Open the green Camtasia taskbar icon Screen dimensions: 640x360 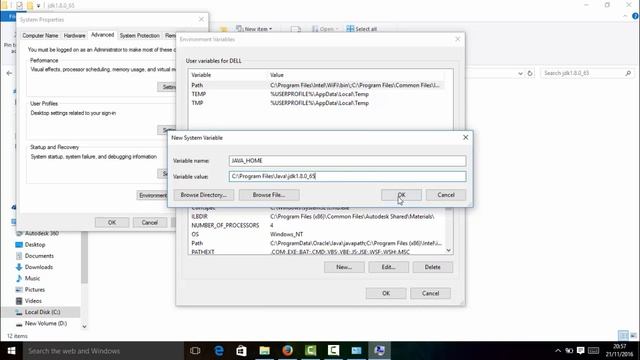tap(311, 351)
